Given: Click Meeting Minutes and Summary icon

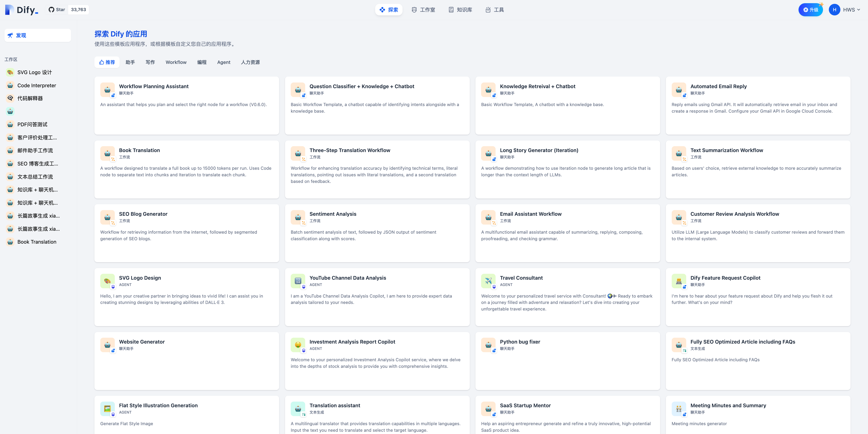Looking at the screenshot, I should [x=679, y=408].
